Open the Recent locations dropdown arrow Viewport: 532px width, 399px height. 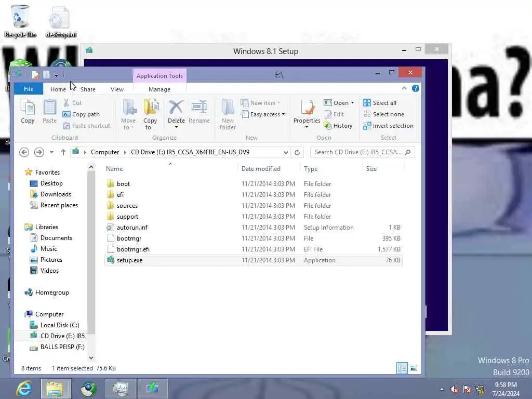coord(51,152)
